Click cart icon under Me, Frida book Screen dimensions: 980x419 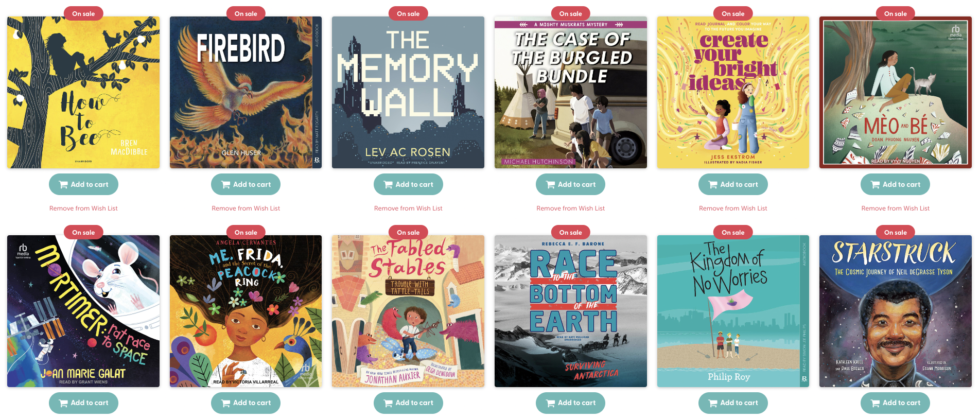point(226,403)
